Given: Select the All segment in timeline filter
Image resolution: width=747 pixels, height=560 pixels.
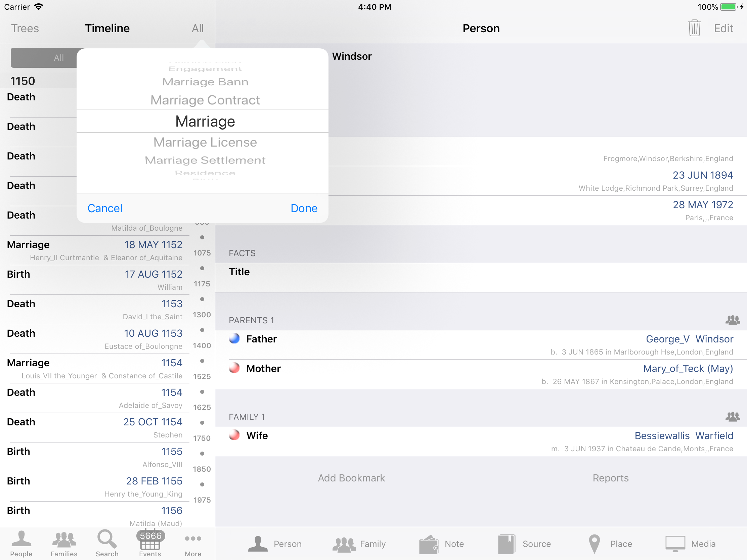Looking at the screenshot, I should pyautogui.click(x=58, y=58).
